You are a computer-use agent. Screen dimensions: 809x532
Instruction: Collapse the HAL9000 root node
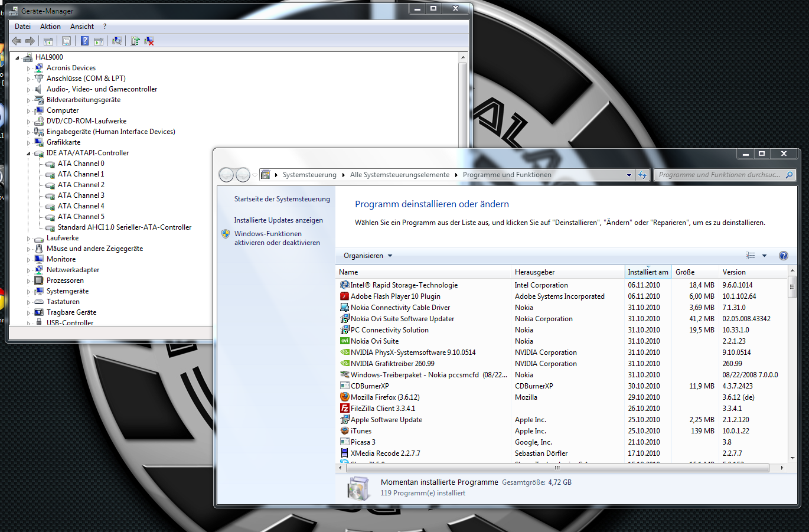[17, 58]
